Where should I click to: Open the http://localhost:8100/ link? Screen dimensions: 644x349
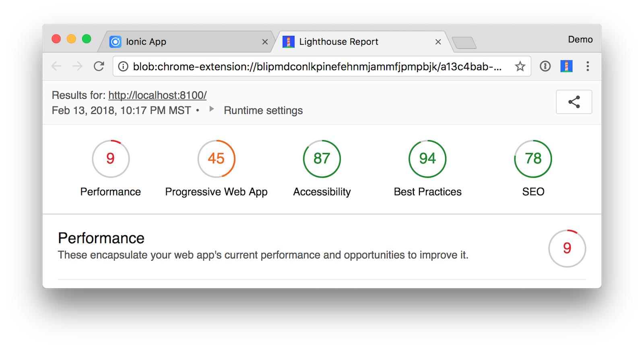[157, 96]
